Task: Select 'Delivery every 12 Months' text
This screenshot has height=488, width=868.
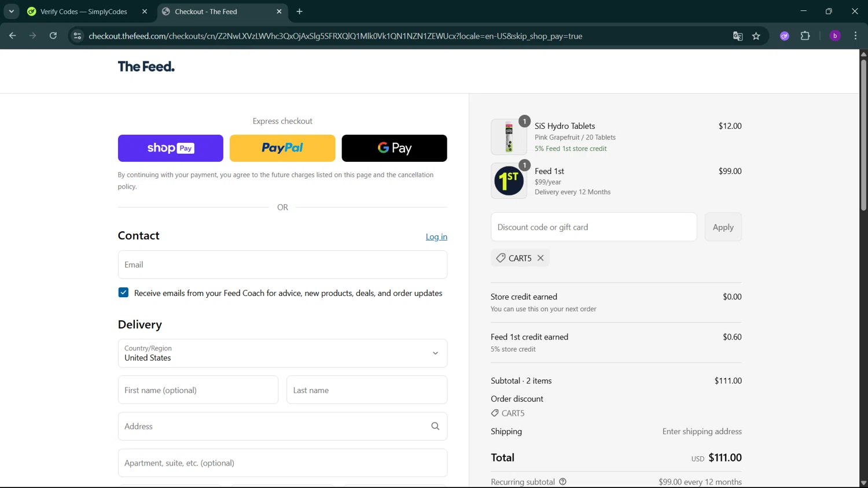Action: 572,192
